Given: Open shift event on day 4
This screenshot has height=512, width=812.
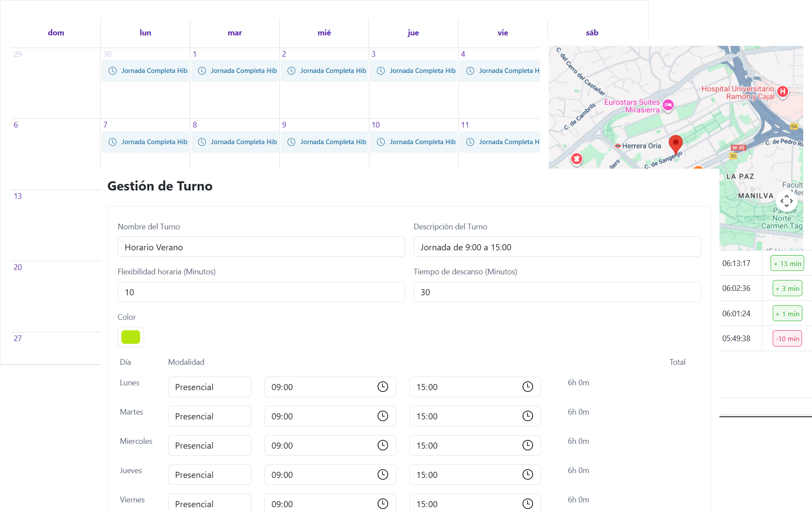Looking at the screenshot, I should click(x=500, y=71).
